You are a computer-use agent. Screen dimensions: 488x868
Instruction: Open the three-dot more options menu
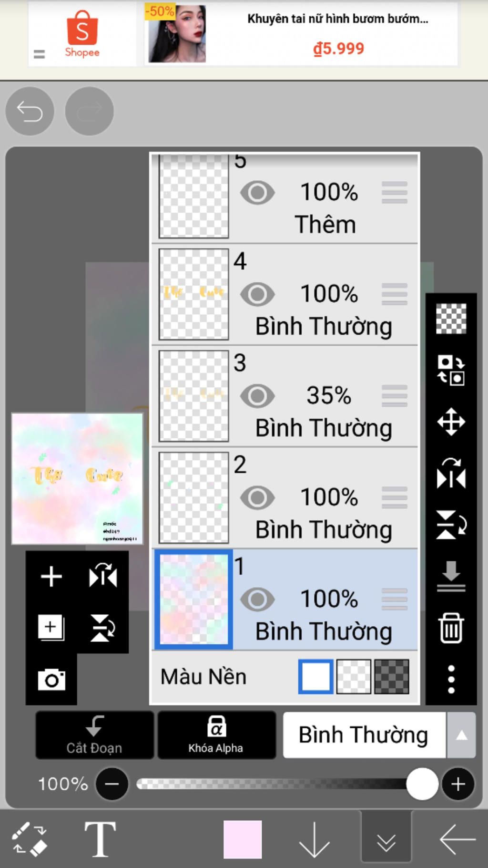451,679
